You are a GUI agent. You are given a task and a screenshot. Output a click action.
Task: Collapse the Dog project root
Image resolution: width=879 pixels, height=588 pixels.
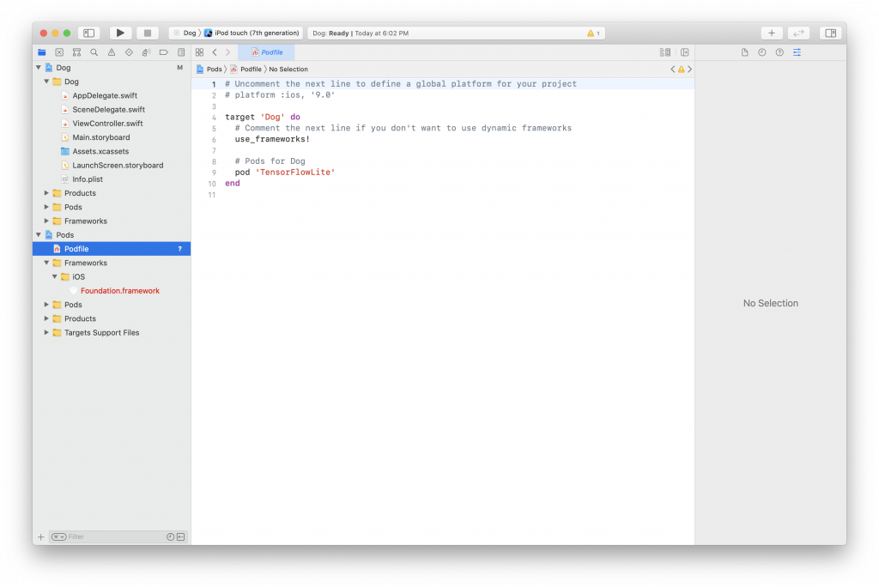tap(39, 67)
